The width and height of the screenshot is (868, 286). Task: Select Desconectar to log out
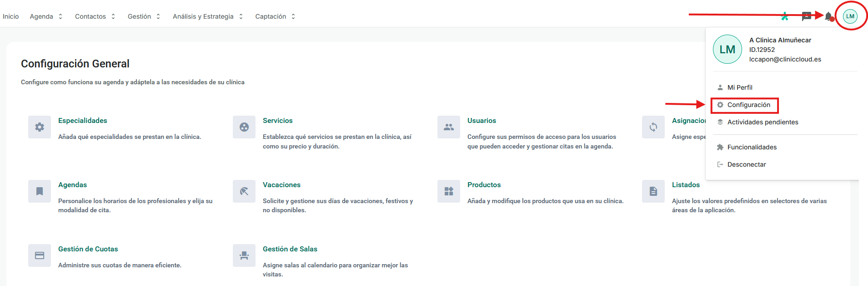coord(746,164)
